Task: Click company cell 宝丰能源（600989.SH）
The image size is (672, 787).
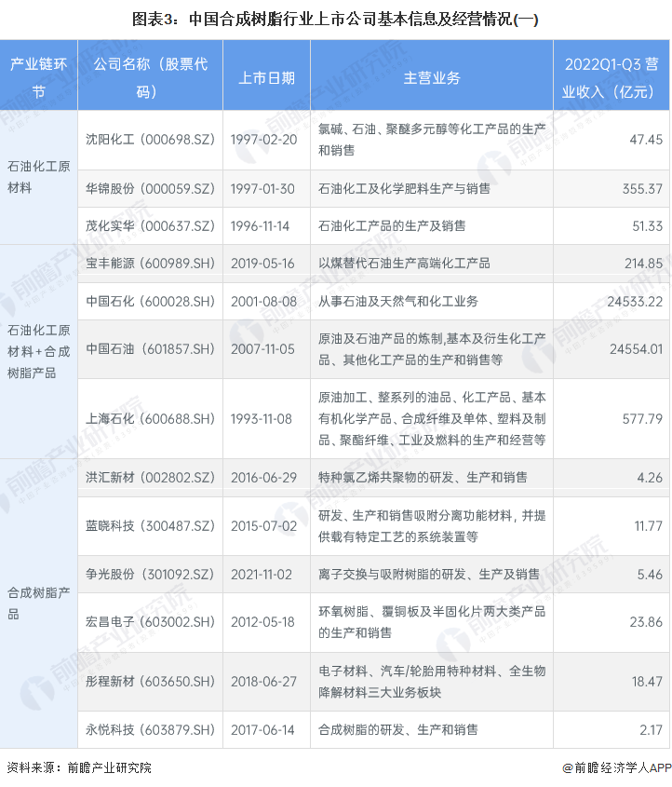Action: [150, 263]
